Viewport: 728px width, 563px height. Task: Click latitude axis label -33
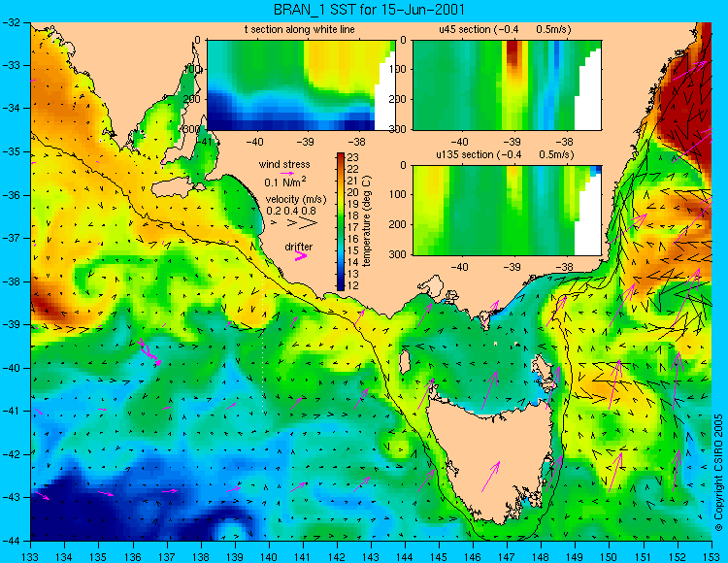[x=12, y=65]
